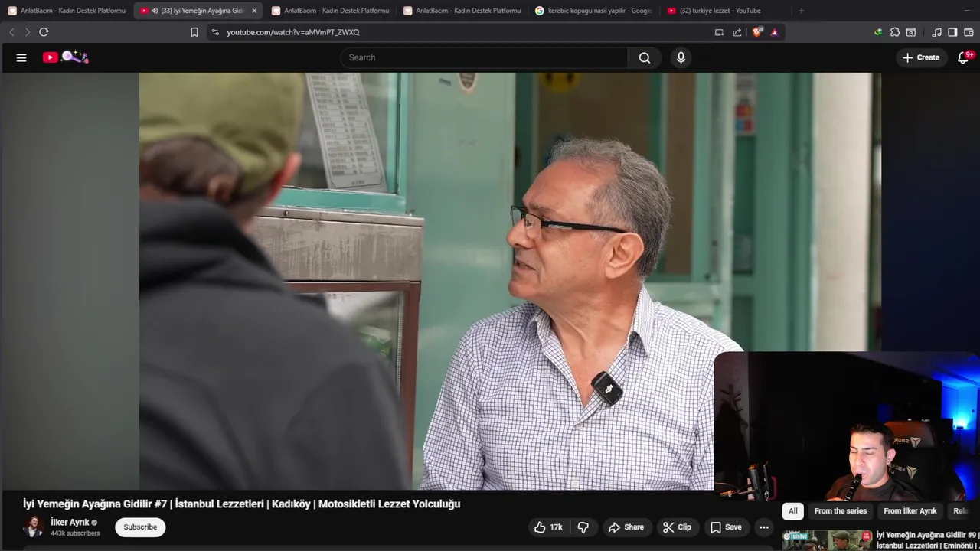Viewport: 980px width, 551px height.
Task: Open a new browser tab
Action: tap(802, 11)
